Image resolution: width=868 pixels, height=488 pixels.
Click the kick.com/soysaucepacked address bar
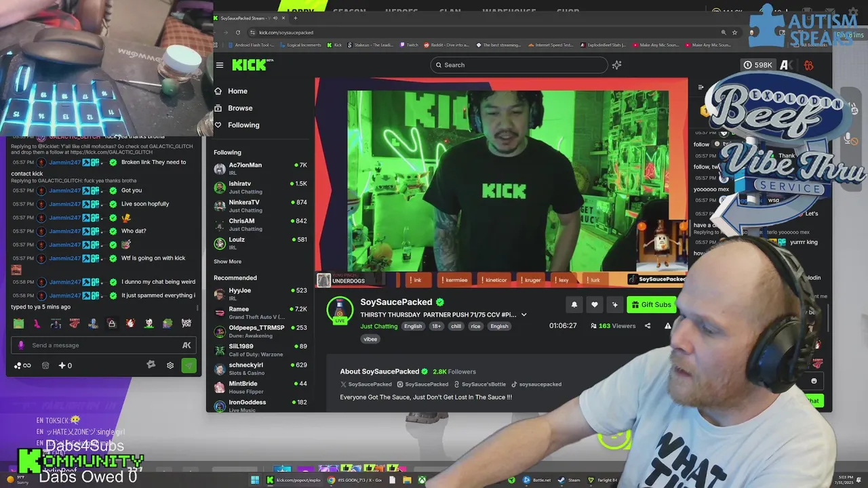pos(285,33)
